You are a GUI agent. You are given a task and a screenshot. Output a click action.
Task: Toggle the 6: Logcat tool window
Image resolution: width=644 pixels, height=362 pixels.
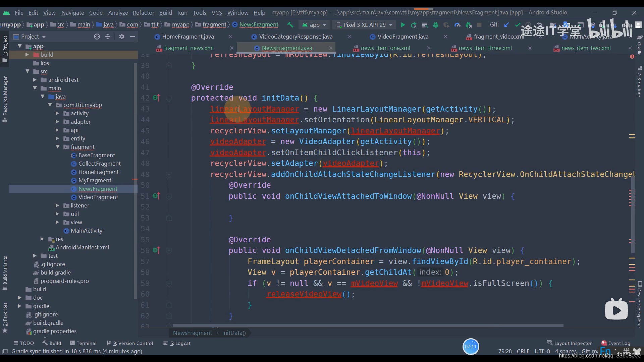[177, 343]
